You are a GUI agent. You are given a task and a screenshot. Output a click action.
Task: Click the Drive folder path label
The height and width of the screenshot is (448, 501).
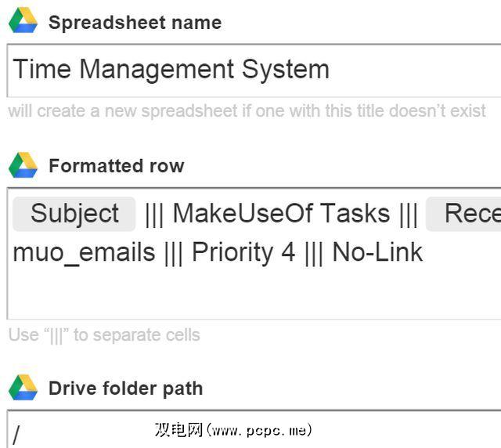coord(125,388)
